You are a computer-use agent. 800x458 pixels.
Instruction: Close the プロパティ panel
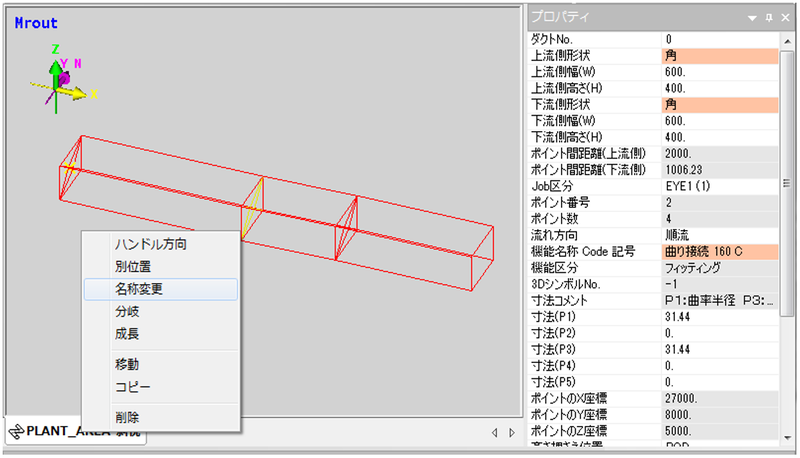pyautogui.click(x=785, y=17)
